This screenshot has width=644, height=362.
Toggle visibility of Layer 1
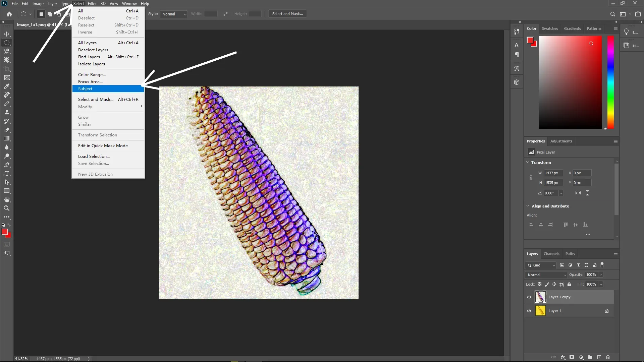[529, 311]
